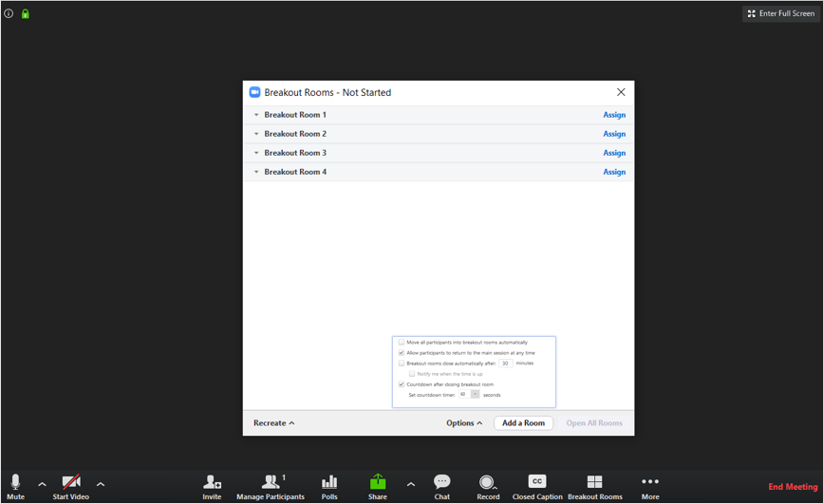Open the audio options arrow next to Mute
823x504 pixels.
[x=42, y=485]
